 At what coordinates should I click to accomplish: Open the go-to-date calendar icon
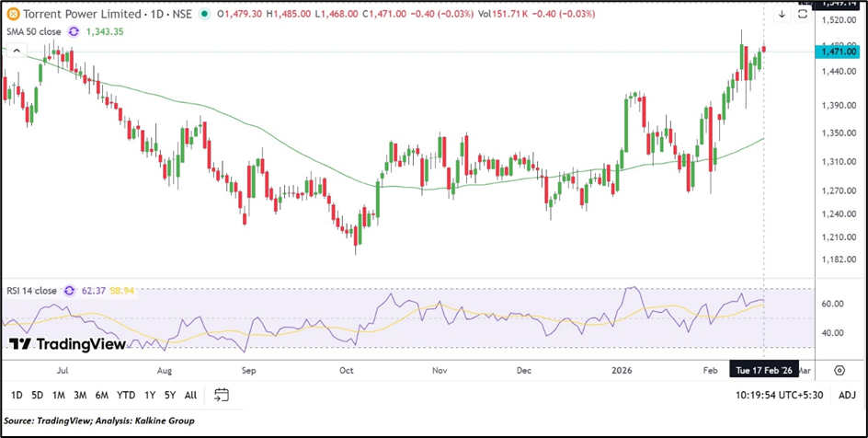pyautogui.click(x=222, y=395)
